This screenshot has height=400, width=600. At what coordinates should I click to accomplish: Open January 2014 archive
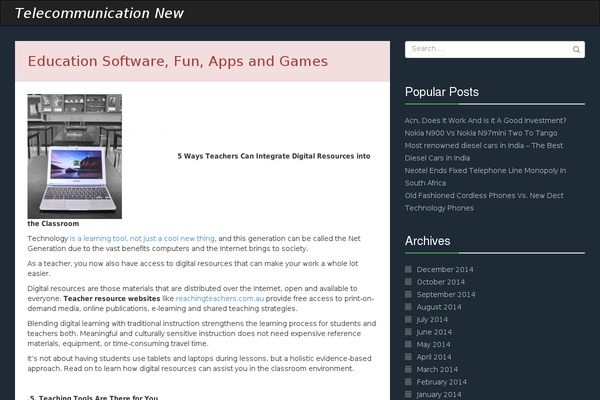(x=439, y=395)
